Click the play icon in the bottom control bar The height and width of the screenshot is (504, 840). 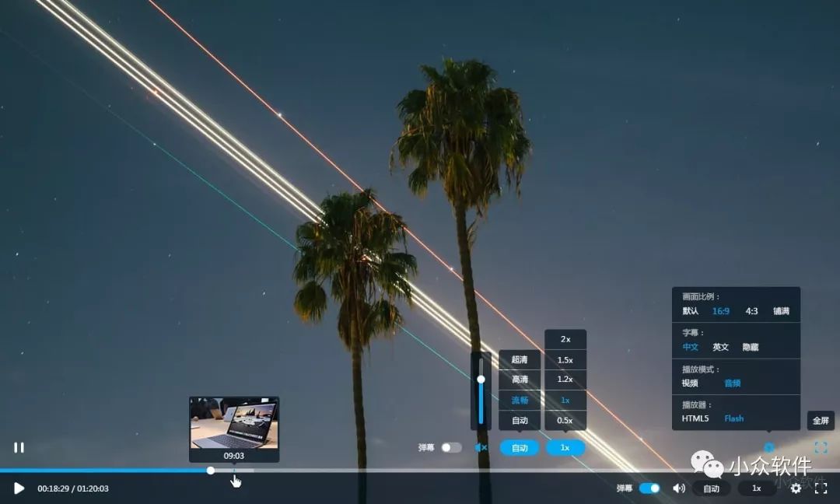[19, 488]
